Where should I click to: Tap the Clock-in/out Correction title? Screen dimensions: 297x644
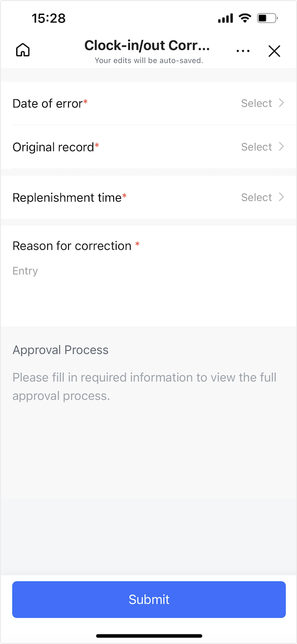click(x=147, y=45)
